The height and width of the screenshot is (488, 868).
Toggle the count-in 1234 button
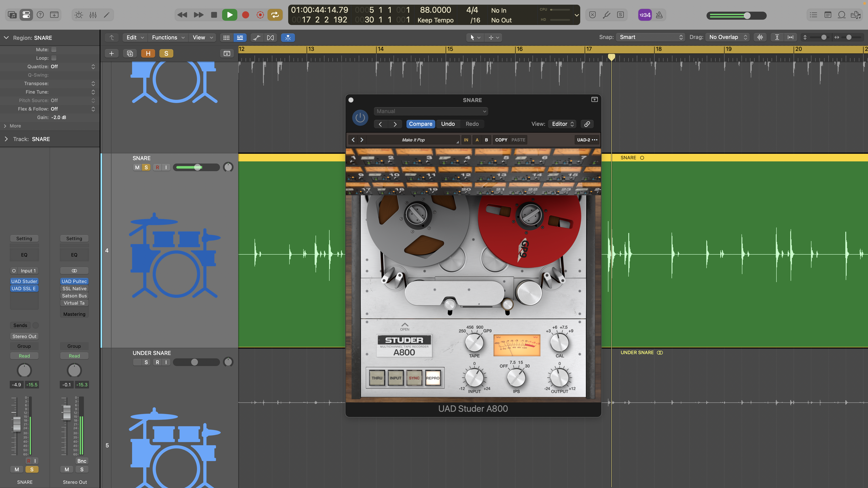tap(645, 15)
